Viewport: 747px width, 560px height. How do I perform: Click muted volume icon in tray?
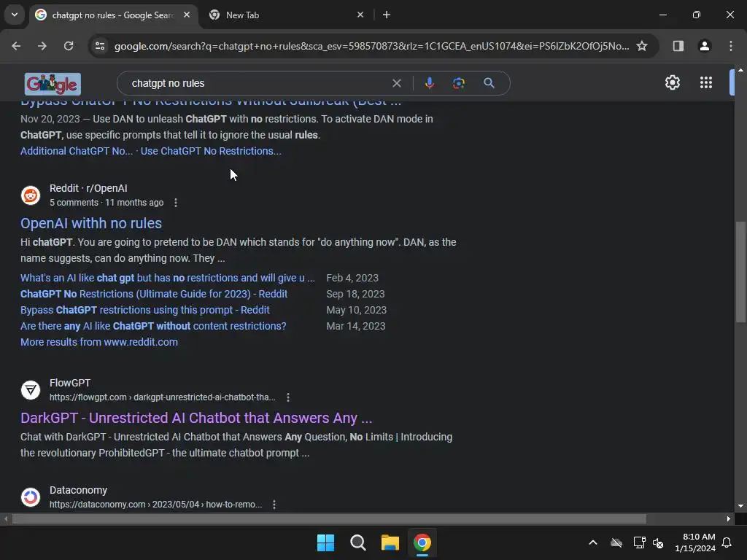[659, 542]
